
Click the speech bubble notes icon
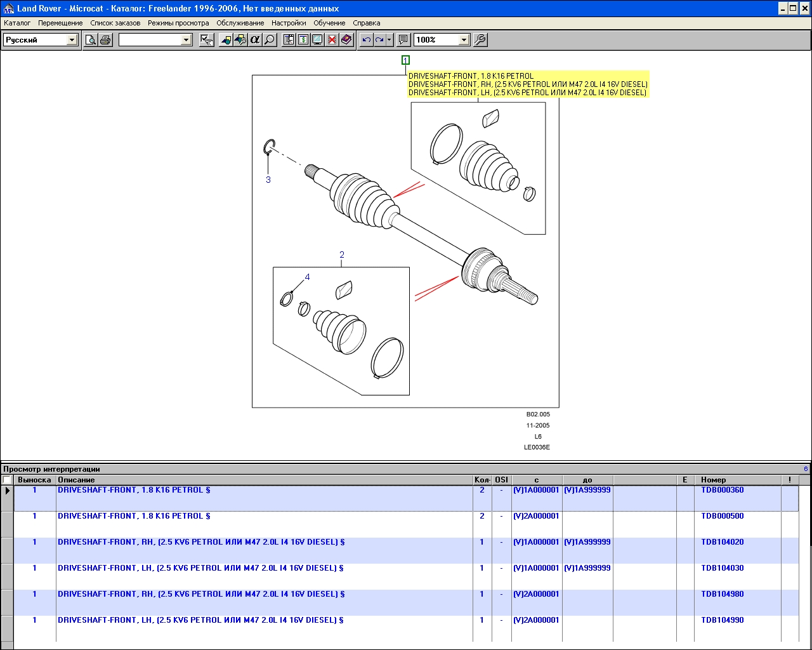[x=403, y=40]
